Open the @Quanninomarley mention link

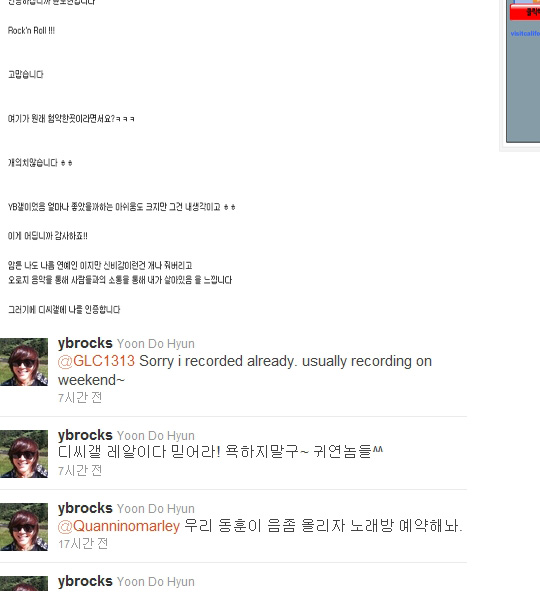[x=119, y=526]
